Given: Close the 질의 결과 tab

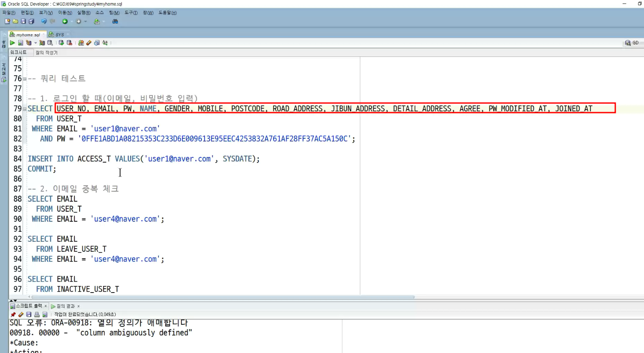Looking at the screenshot, I should [78, 306].
